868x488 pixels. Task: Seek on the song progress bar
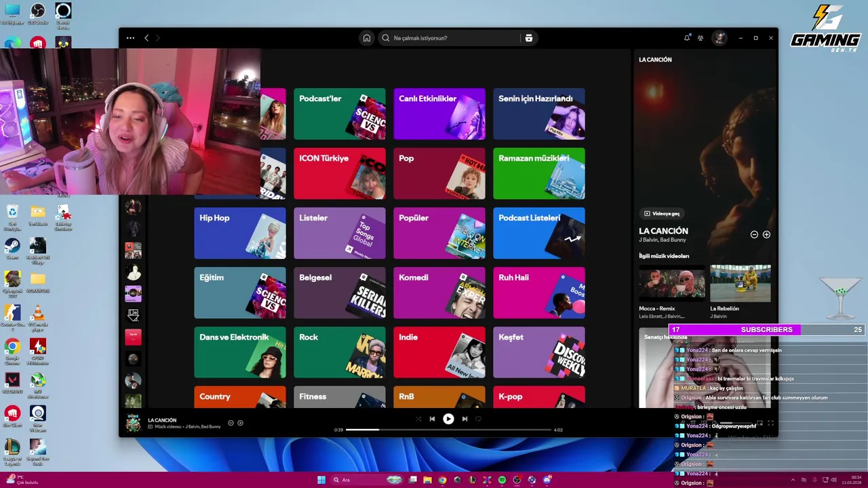(x=448, y=430)
